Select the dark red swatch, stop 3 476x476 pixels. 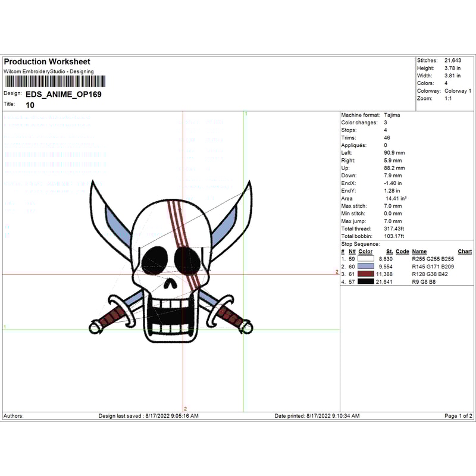365,274
